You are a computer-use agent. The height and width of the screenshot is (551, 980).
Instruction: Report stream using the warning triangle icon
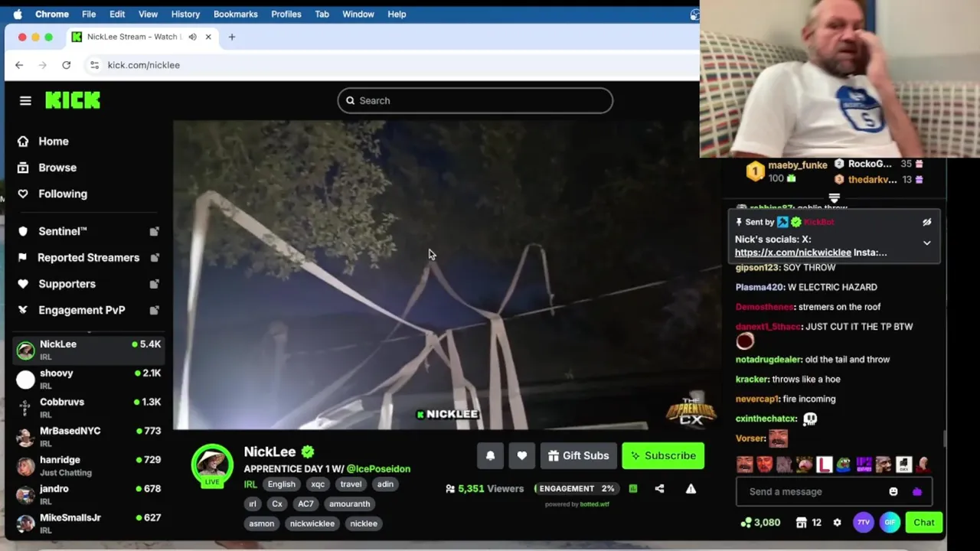691,488
